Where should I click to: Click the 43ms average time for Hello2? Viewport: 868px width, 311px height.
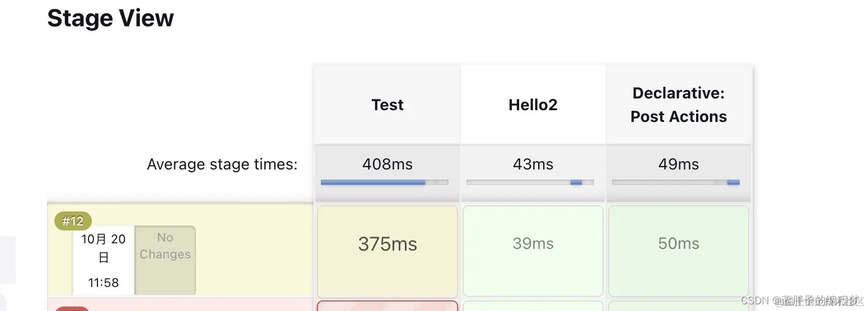click(533, 164)
